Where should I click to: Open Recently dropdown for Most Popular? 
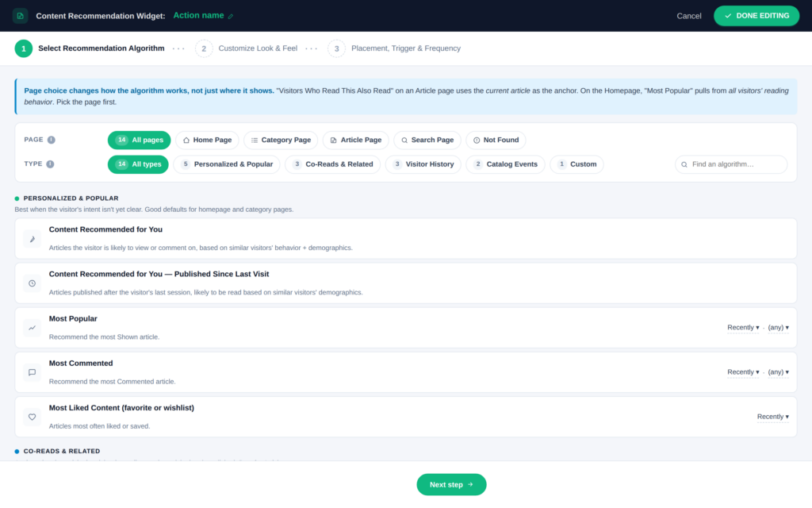pos(743,328)
